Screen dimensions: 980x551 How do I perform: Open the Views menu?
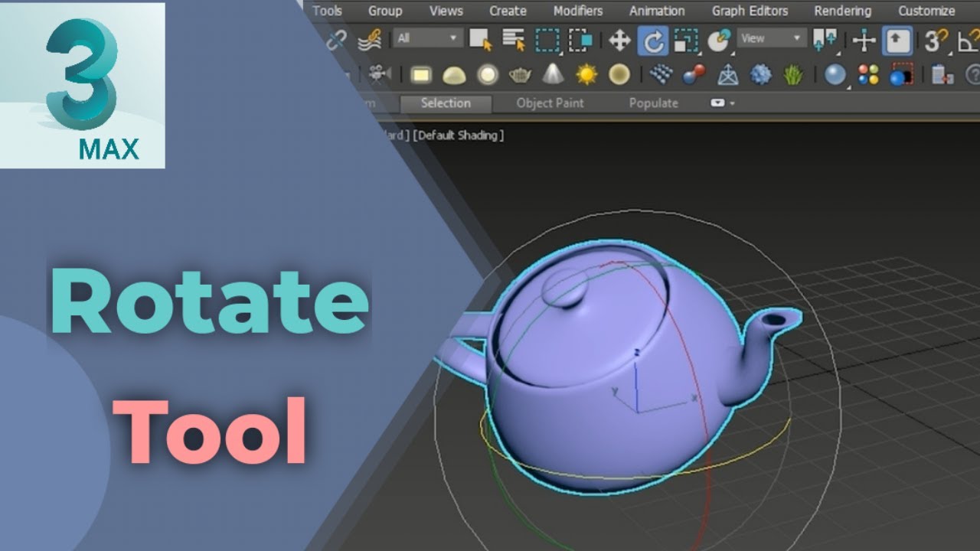446,11
